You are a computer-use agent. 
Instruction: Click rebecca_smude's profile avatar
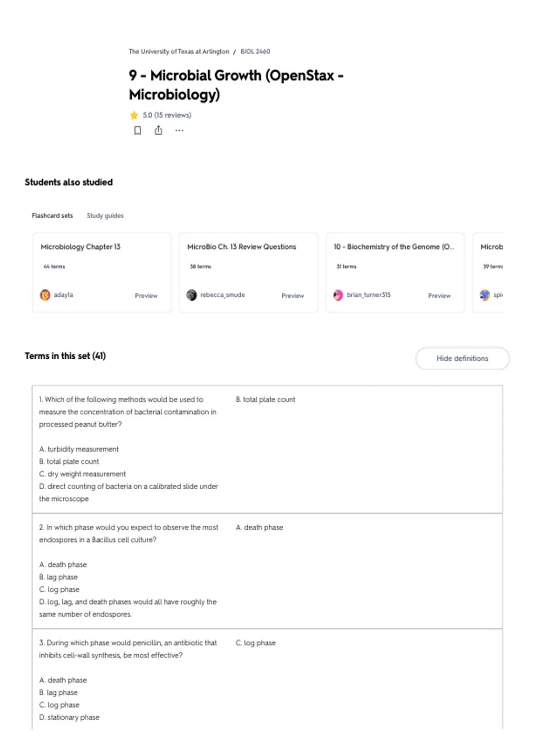point(192,295)
